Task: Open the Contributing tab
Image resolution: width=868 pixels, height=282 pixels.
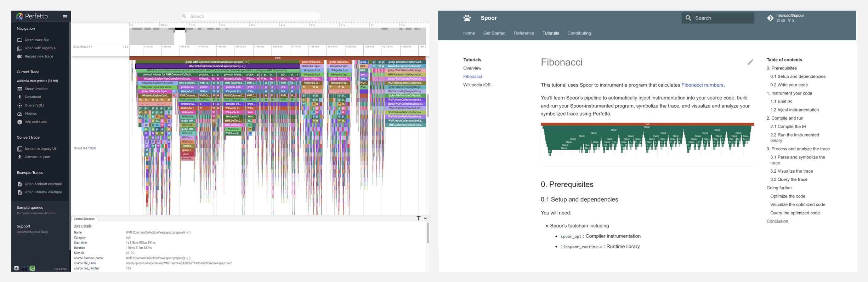Action: [x=579, y=33]
